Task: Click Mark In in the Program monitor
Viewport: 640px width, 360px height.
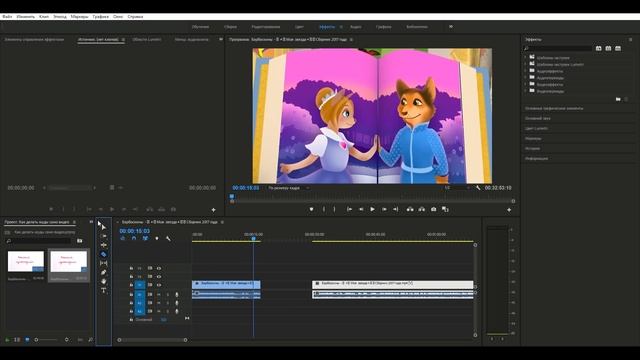Action: click(x=324, y=209)
